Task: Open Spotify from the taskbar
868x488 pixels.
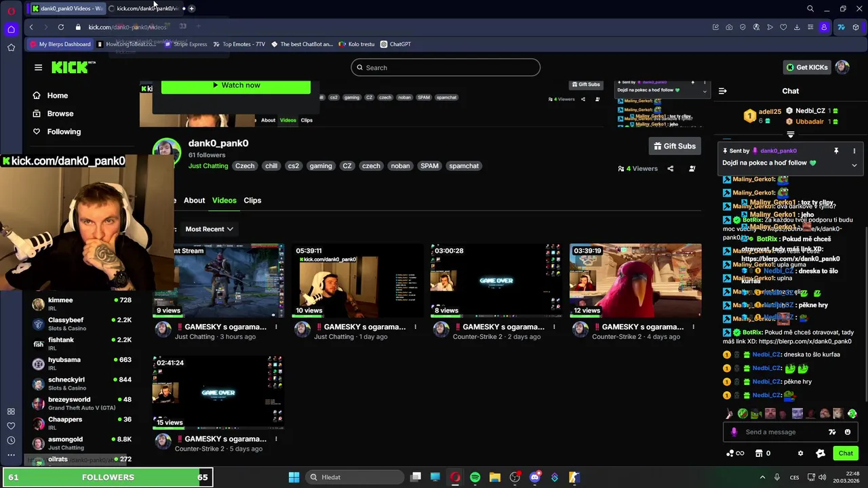Action: (475, 477)
